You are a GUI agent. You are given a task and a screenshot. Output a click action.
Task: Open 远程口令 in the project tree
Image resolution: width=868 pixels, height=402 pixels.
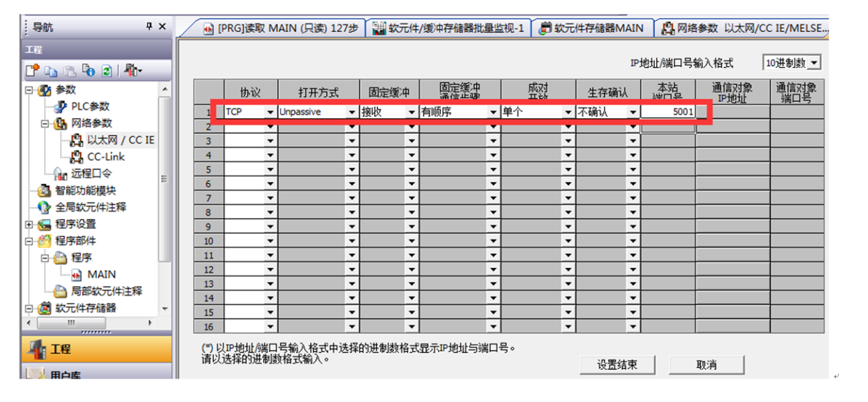[92, 174]
